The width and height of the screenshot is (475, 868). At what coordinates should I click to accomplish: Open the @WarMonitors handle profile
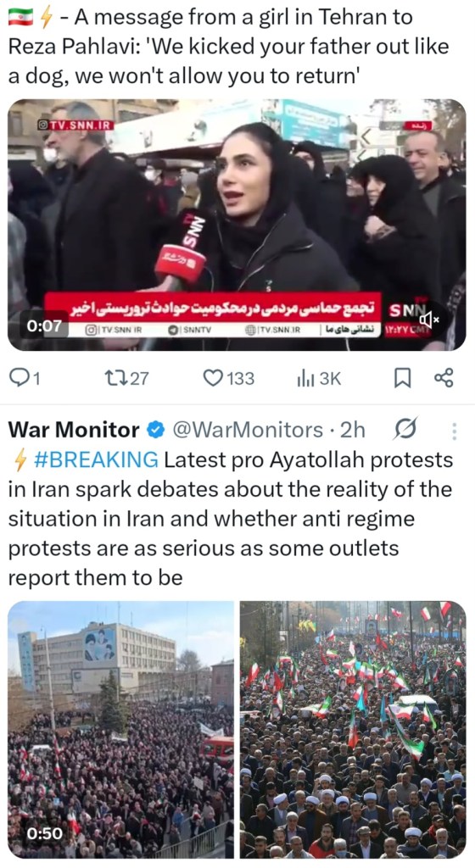click(x=248, y=430)
